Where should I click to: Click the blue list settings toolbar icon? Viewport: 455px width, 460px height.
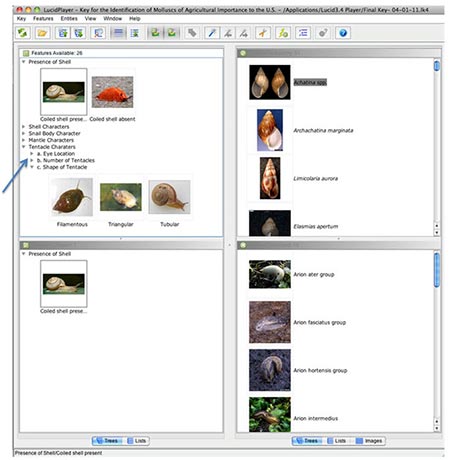[303, 33]
